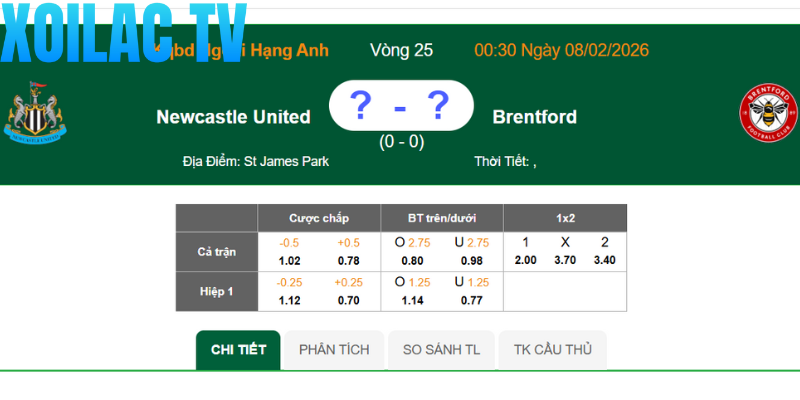This screenshot has width=800, height=400.
Task: Open the SO SÁNH TL tab
Action: pyautogui.click(x=441, y=350)
